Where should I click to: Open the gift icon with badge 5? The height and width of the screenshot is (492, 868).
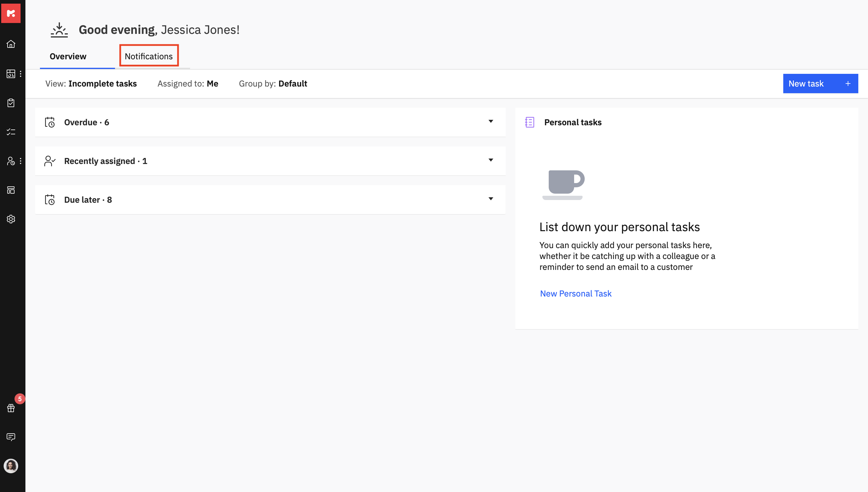point(11,408)
